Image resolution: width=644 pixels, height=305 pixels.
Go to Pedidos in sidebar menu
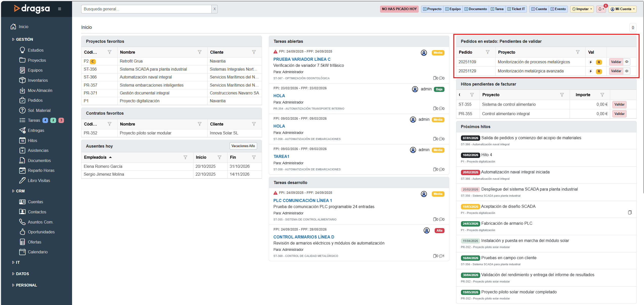(x=35, y=100)
